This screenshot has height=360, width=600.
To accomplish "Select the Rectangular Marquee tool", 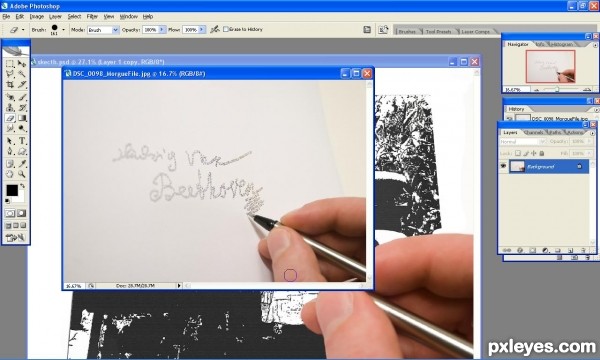I will pos(10,64).
